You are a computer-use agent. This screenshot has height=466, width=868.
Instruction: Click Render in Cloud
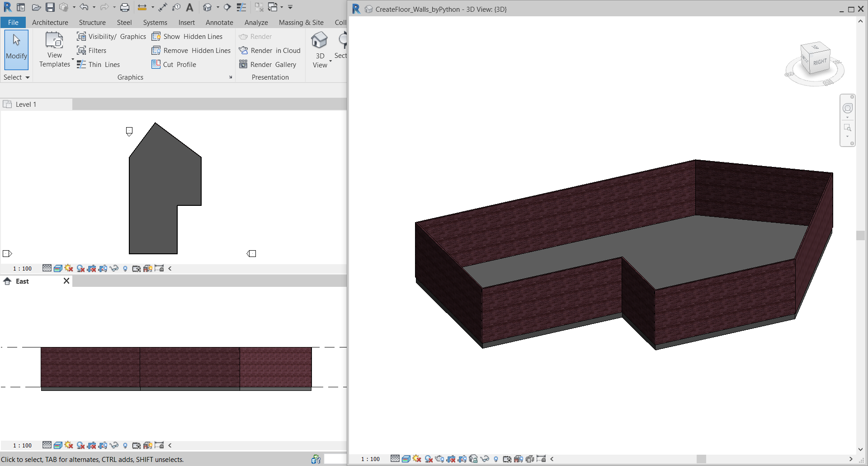click(x=269, y=51)
